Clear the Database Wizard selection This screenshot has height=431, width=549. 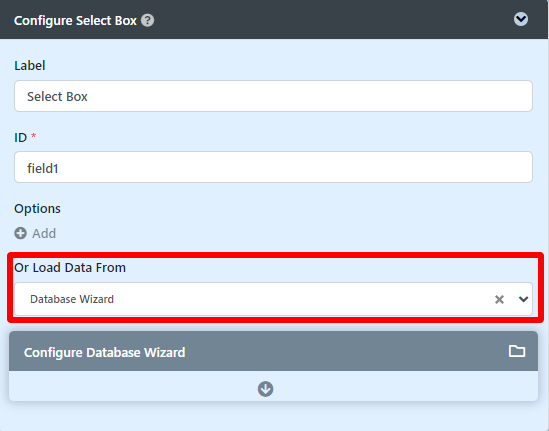499,299
